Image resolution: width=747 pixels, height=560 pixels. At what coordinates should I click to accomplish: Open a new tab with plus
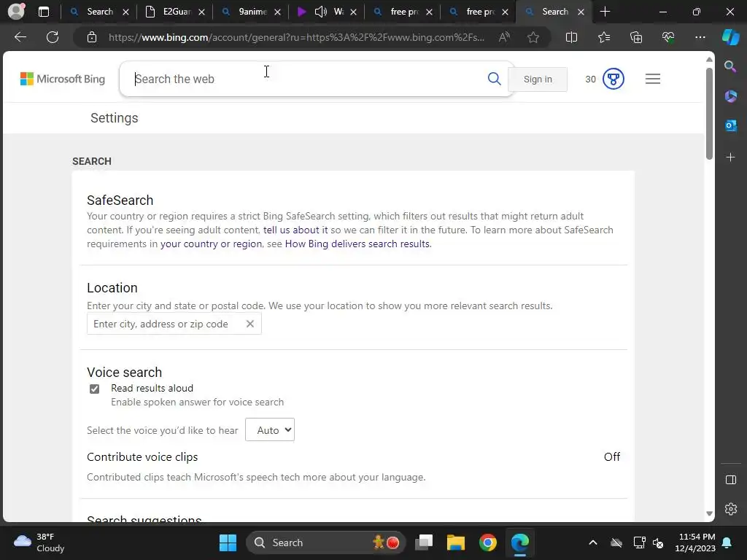coord(605,12)
